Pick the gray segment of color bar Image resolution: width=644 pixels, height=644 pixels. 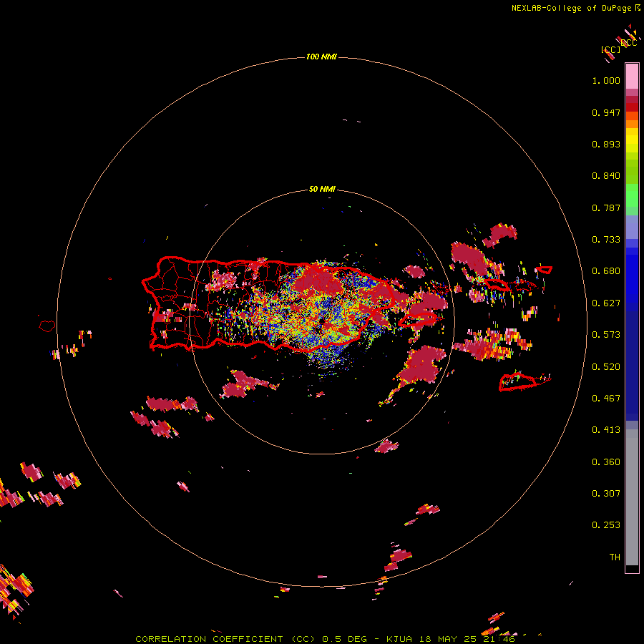click(x=632, y=497)
